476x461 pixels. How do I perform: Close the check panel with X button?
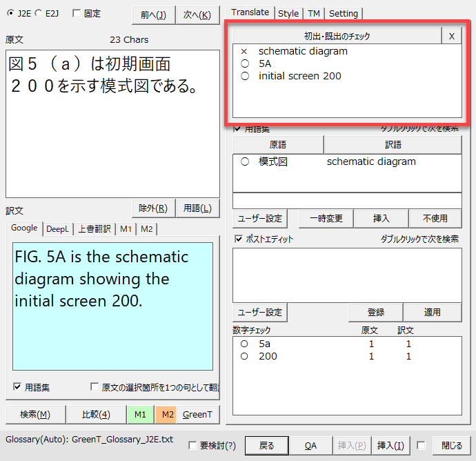pyautogui.click(x=451, y=36)
